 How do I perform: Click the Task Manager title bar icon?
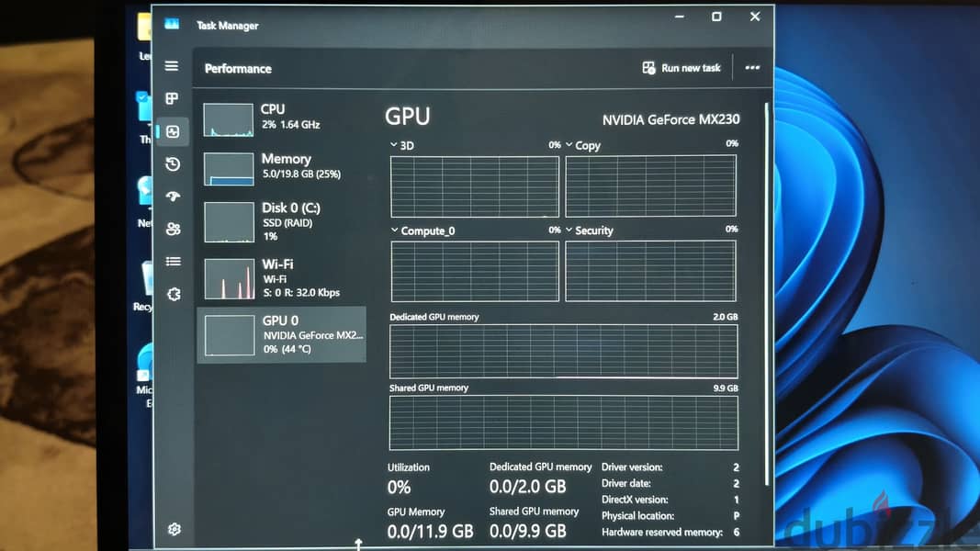(x=172, y=25)
